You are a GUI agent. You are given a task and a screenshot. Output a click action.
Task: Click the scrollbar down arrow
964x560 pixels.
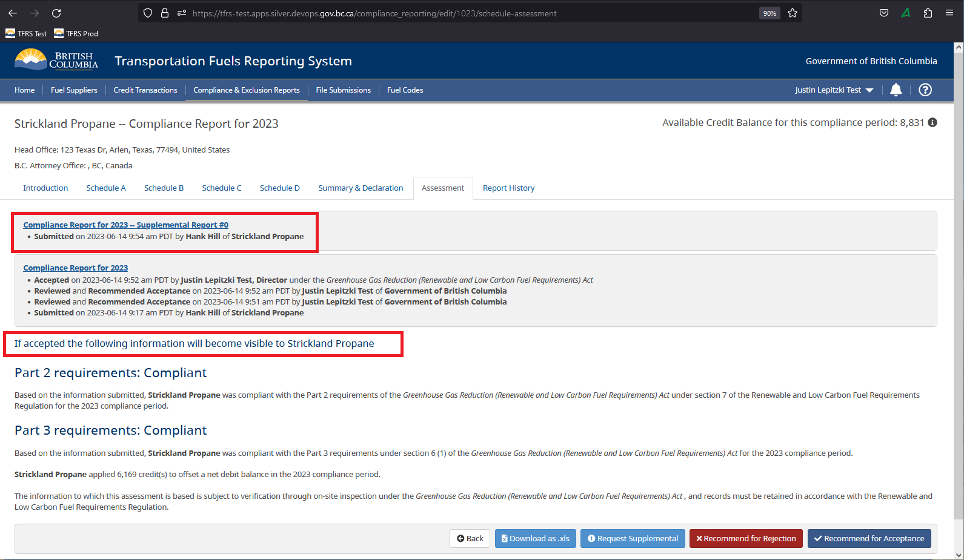(x=959, y=555)
